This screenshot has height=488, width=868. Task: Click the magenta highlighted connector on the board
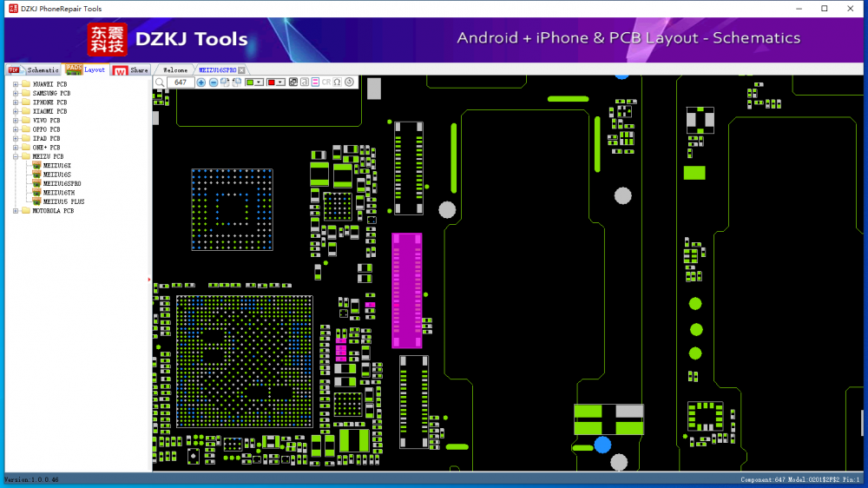tap(407, 291)
